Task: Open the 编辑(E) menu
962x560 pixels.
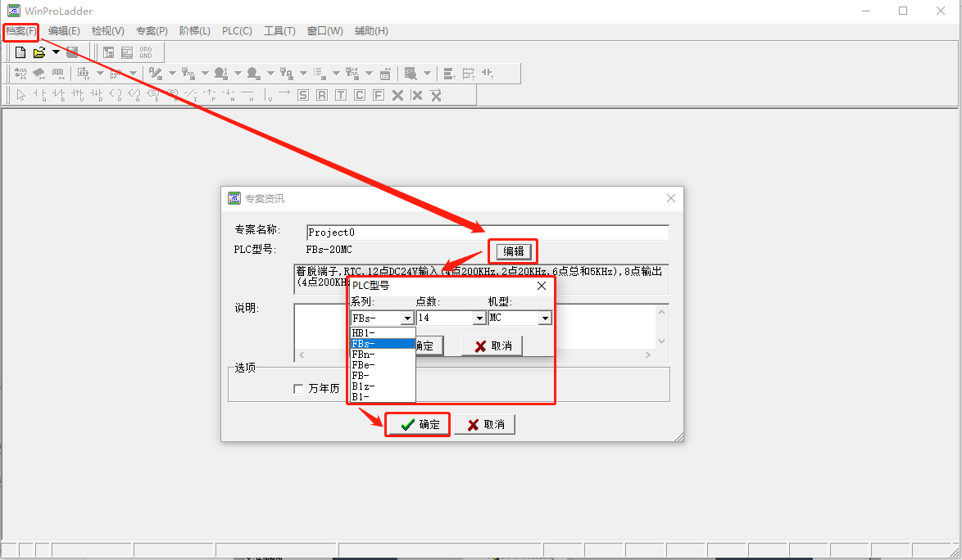Action: tap(64, 30)
